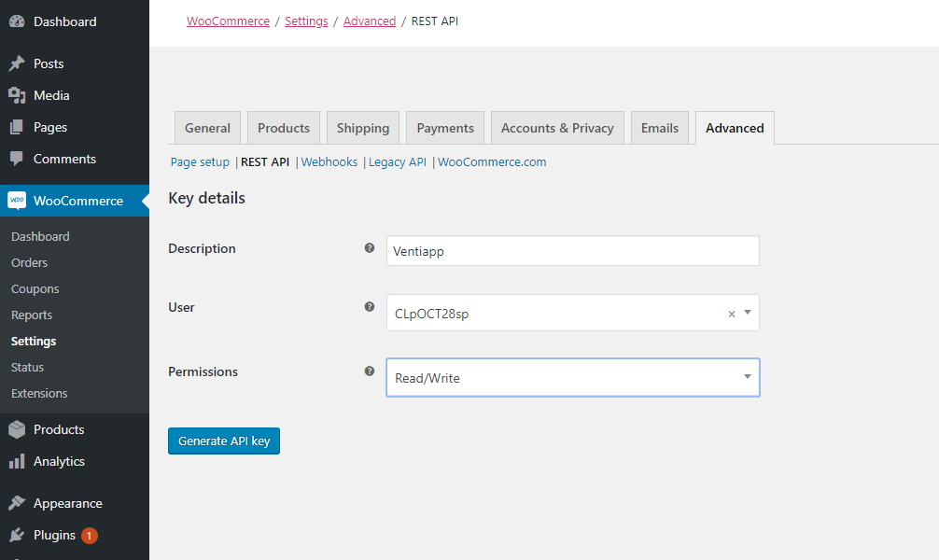Image resolution: width=939 pixels, height=560 pixels.
Task: Open WooCommerce submenu Reports
Action: coord(32,315)
